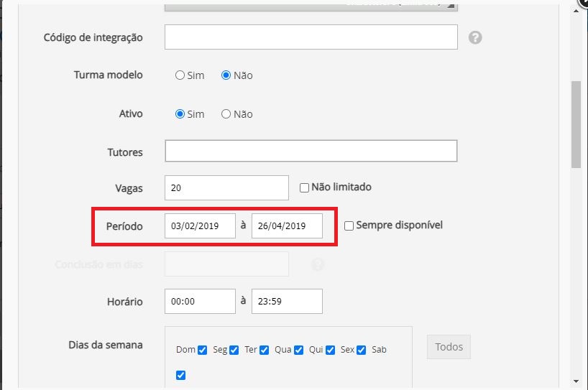
Task: Click into the Tutores field
Action: click(311, 152)
